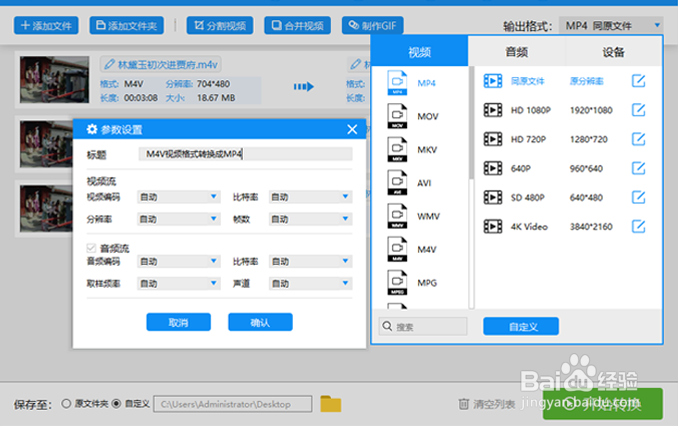The width and height of the screenshot is (678, 426).
Task: Click the film icon for SD 480P
Action: click(493, 197)
